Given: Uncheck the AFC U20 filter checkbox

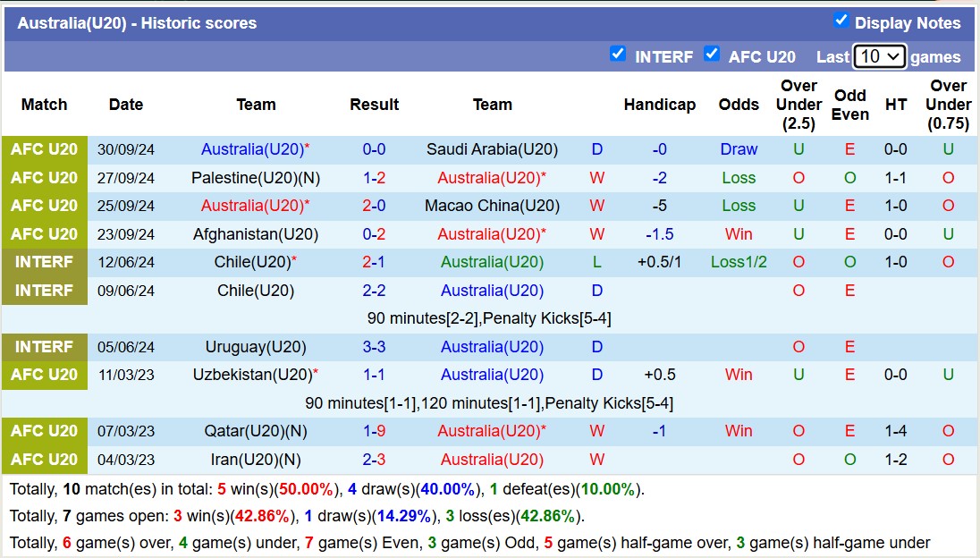Looking at the screenshot, I should coord(712,54).
